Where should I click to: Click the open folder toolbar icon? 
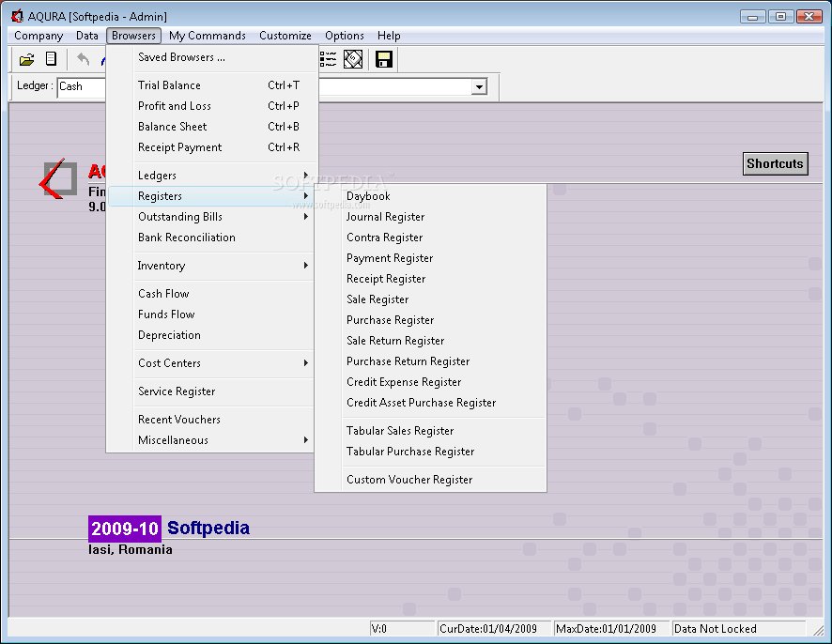tap(26, 59)
